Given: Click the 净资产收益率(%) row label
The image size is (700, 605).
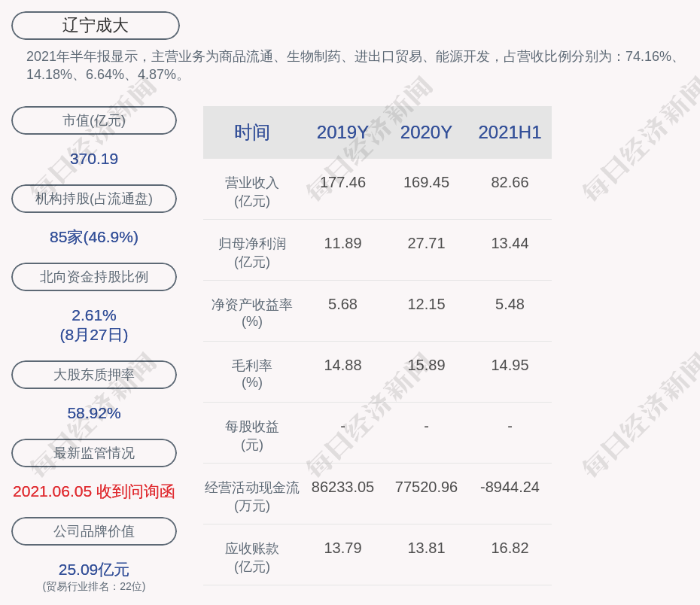Looking at the screenshot, I should pyautogui.click(x=252, y=313).
